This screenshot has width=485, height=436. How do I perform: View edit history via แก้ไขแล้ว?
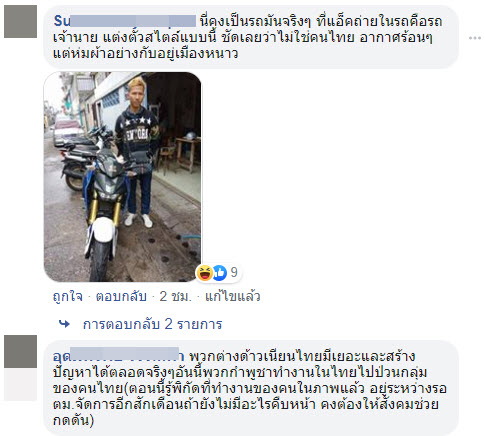pyautogui.click(x=232, y=296)
